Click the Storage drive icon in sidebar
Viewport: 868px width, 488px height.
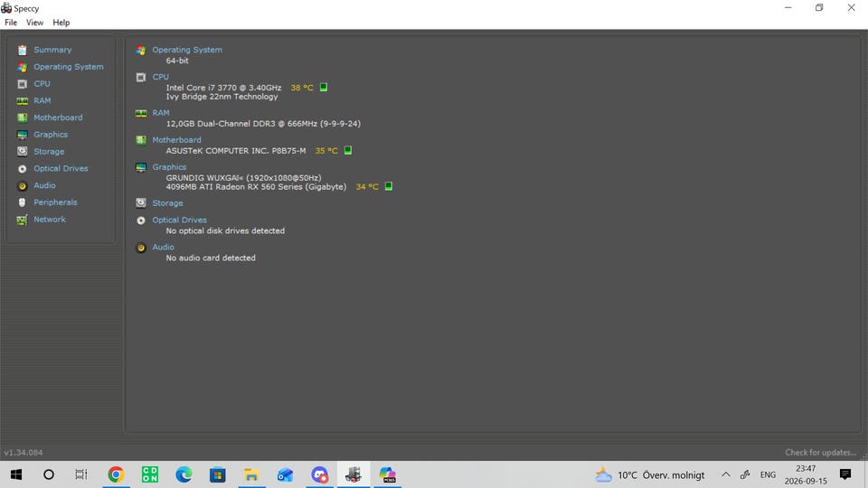[22, 152]
